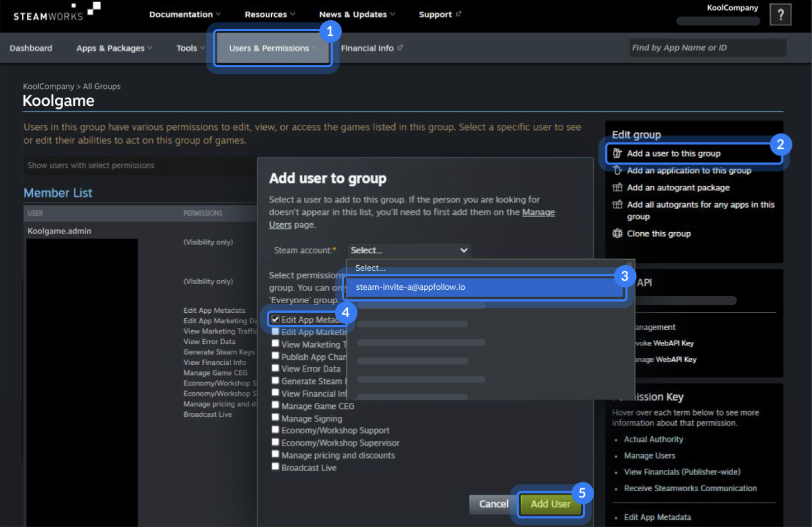Click the Member List heading
Viewport: 812px width, 527px height.
pos(58,192)
